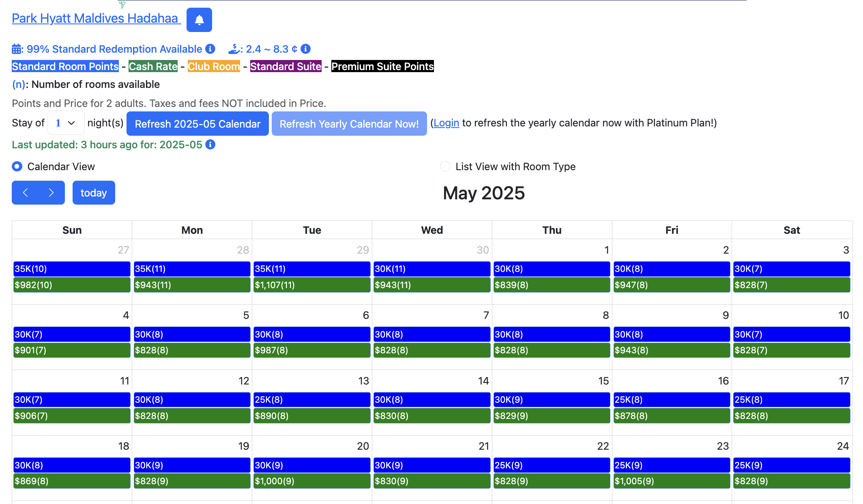
Task: Select 35K(10) points entry on April 27
Action: [72, 269]
